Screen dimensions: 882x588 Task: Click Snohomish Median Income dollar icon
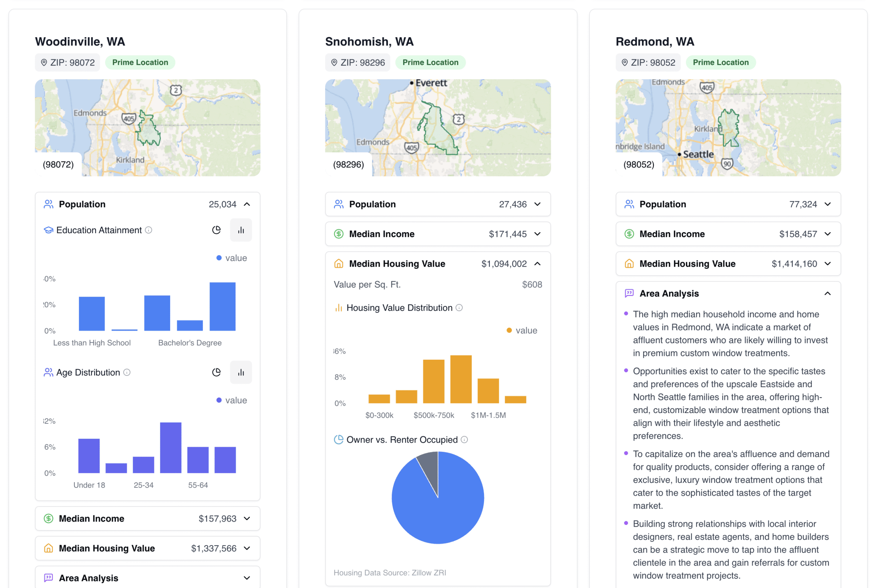click(x=339, y=234)
